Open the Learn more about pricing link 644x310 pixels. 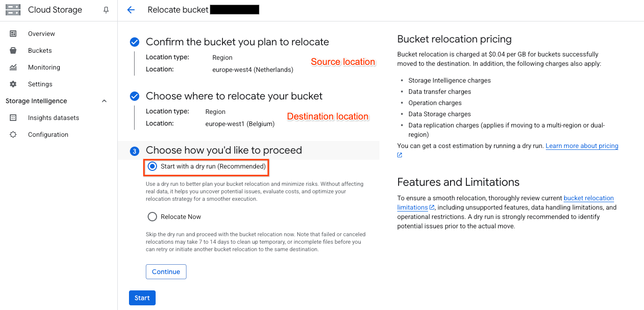pos(582,146)
